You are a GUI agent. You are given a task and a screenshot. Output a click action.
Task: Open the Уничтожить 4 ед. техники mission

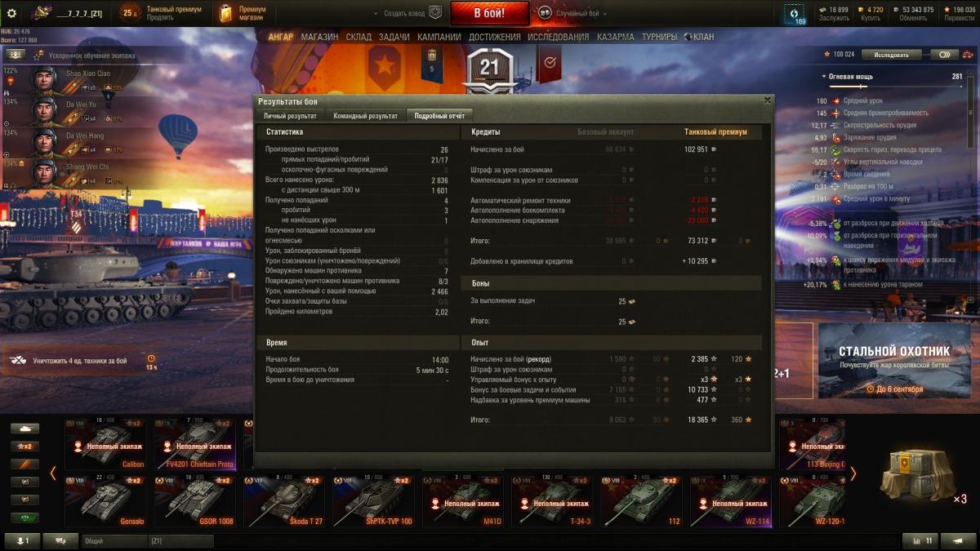click(82, 360)
